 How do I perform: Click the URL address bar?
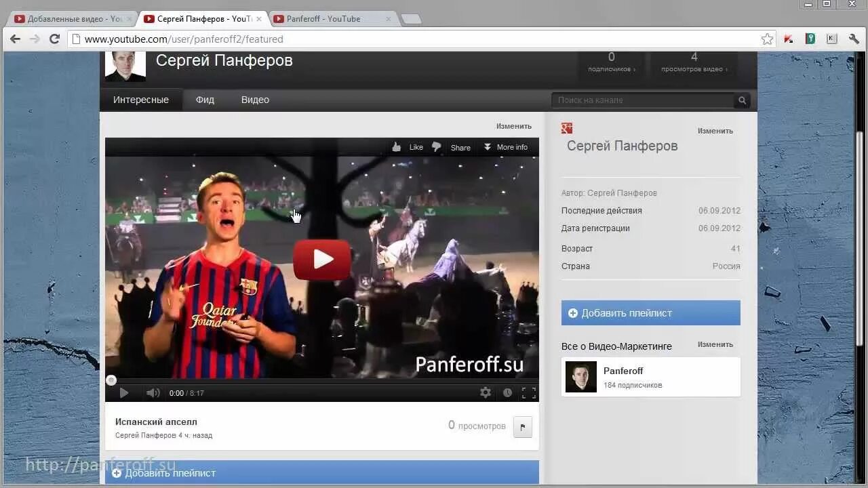click(420, 39)
